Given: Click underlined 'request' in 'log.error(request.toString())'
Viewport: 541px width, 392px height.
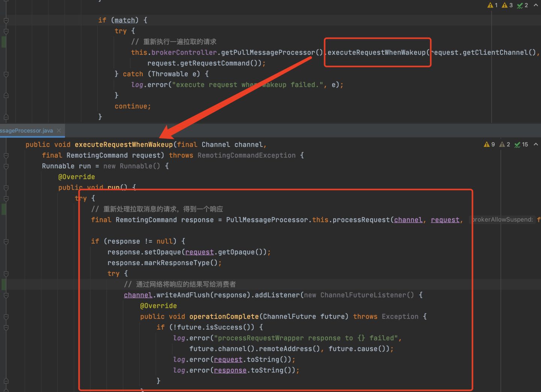Looking at the screenshot, I should pos(228,360).
